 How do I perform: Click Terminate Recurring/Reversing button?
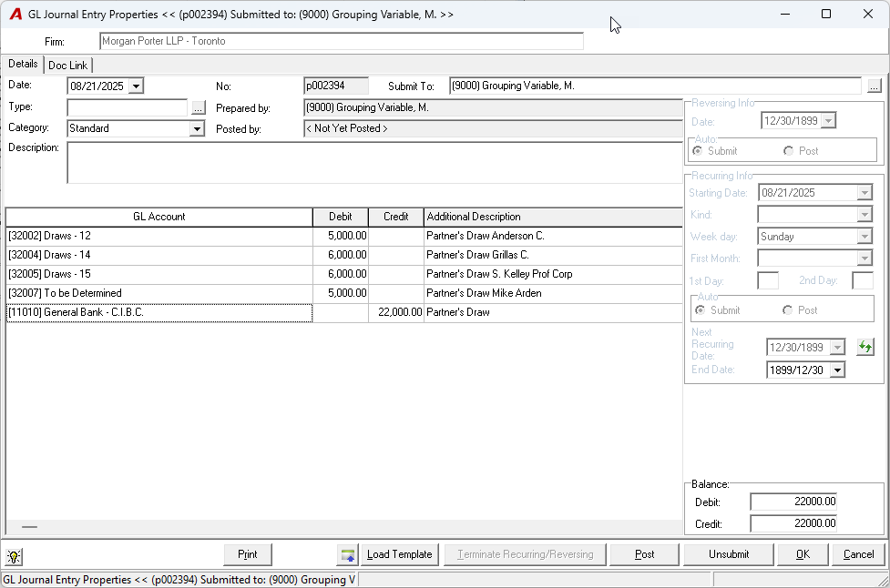525,554
